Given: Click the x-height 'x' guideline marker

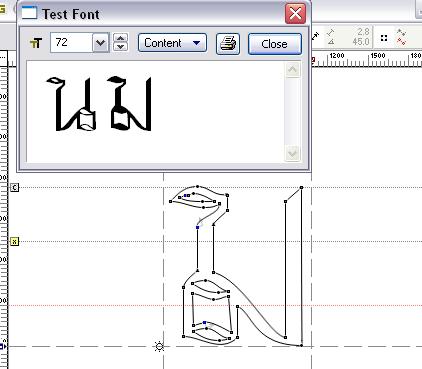Looking at the screenshot, I should click(14, 241).
